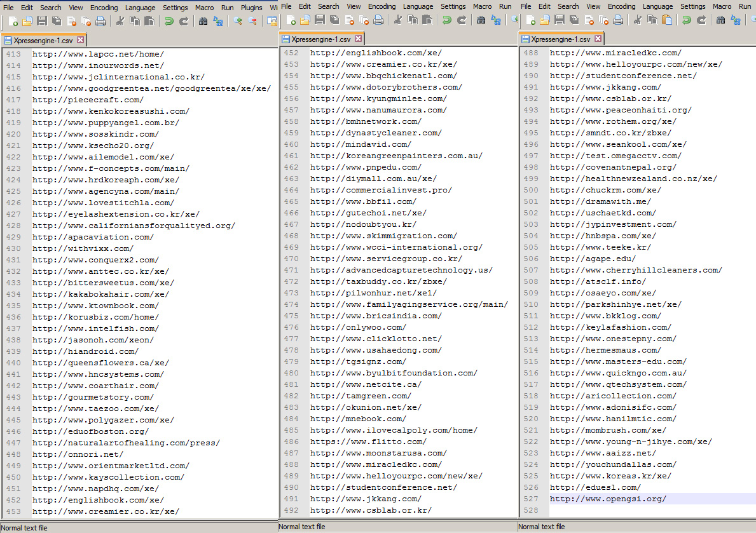Open Settings menu in right window
756x533 pixels.
point(693,6)
